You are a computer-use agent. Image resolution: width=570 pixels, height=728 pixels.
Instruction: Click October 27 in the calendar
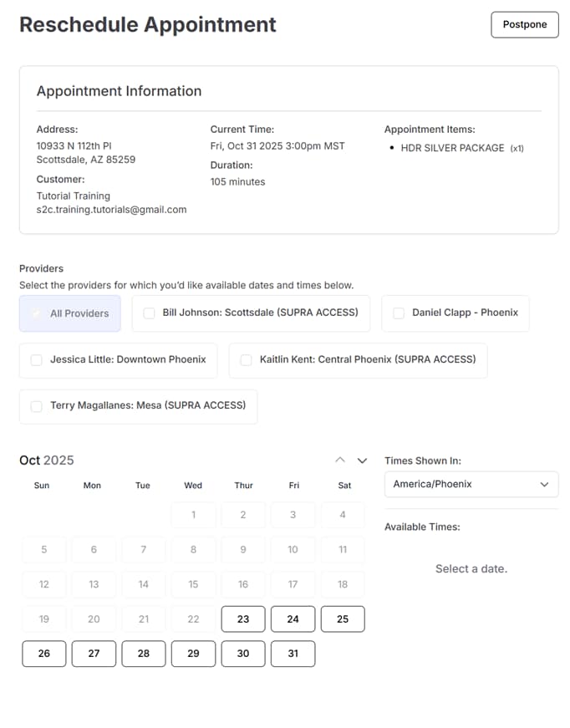click(94, 654)
